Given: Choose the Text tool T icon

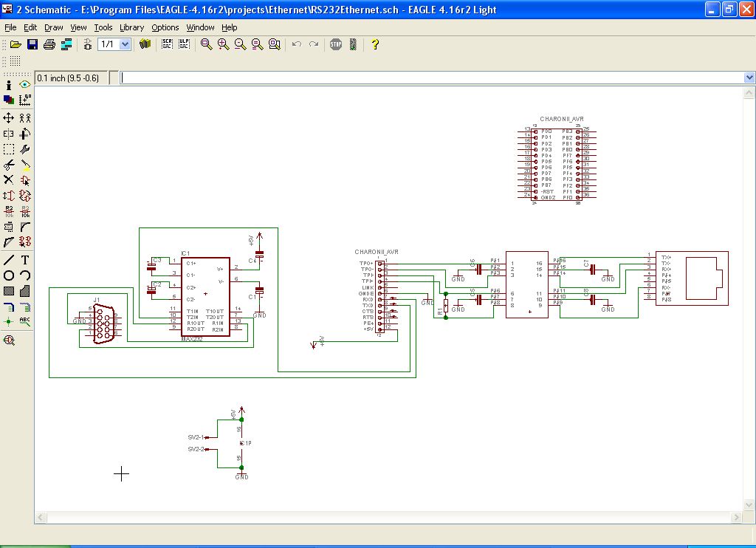Looking at the screenshot, I should click(25, 260).
